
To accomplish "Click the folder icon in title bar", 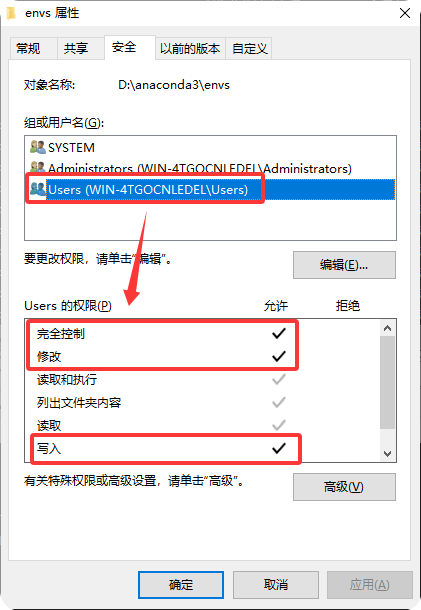I will click(x=11, y=13).
